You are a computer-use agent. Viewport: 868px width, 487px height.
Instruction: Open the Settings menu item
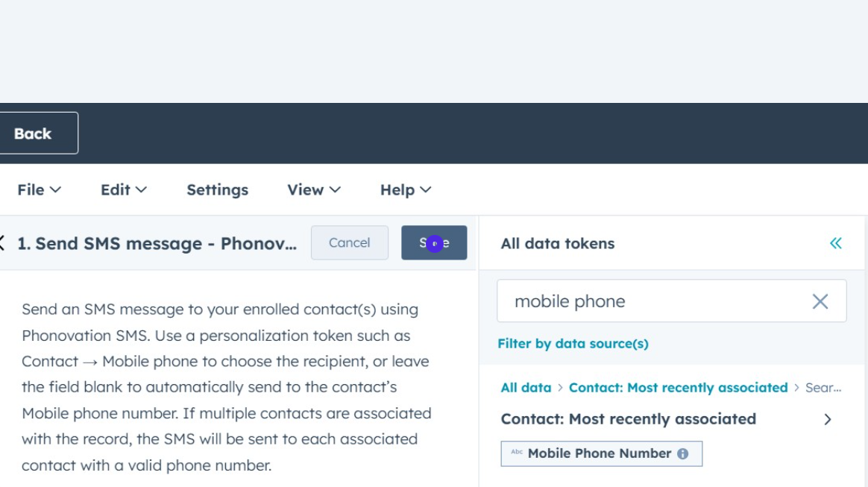coord(217,190)
